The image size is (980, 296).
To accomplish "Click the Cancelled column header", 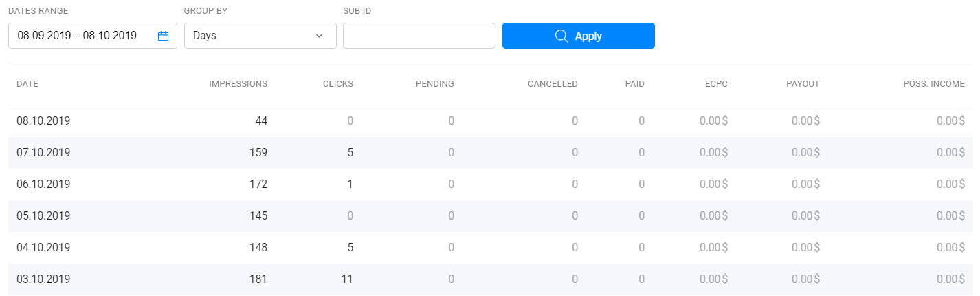I will [553, 84].
